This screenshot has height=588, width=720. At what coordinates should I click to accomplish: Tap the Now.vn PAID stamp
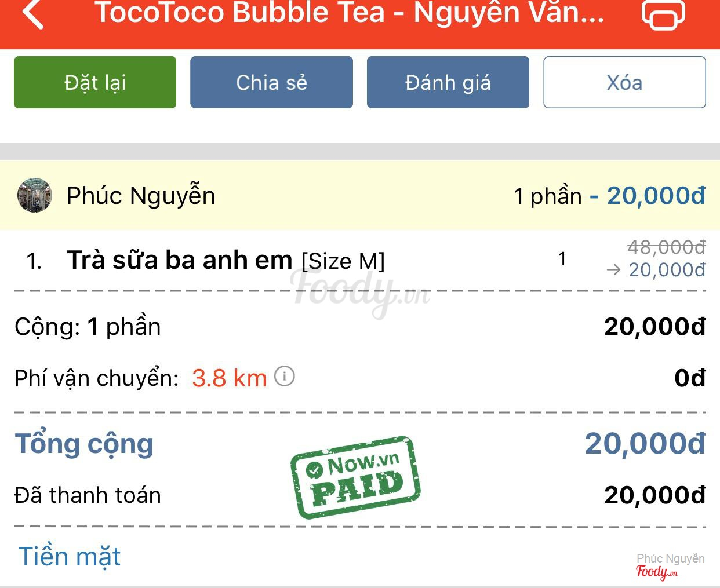tap(355, 477)
